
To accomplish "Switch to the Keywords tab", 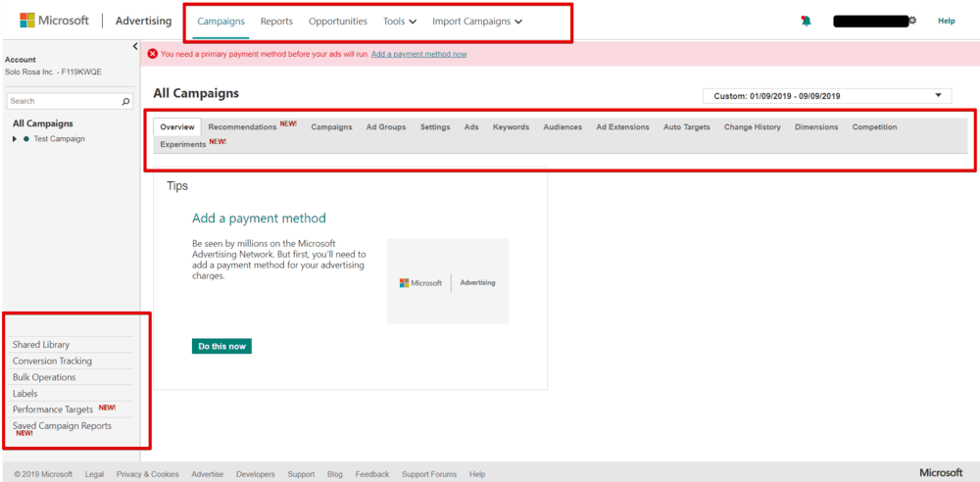I will tap(511, 127).
